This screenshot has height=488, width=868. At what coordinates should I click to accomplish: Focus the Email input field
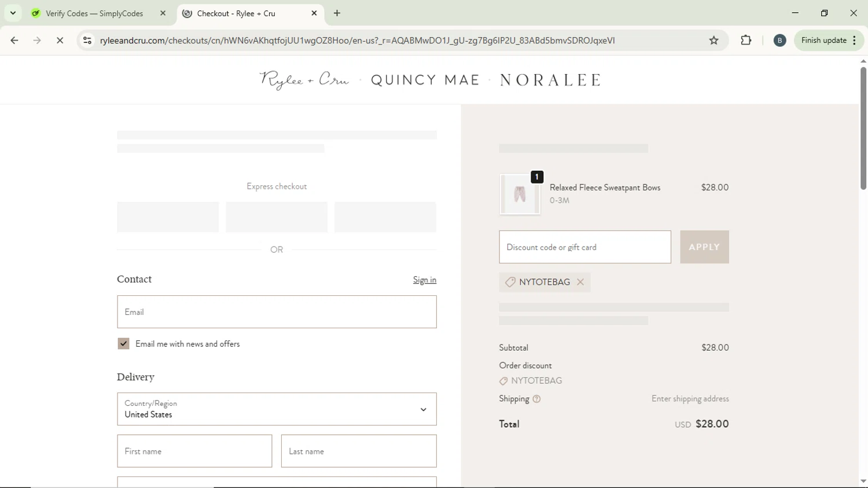[277, 312]
